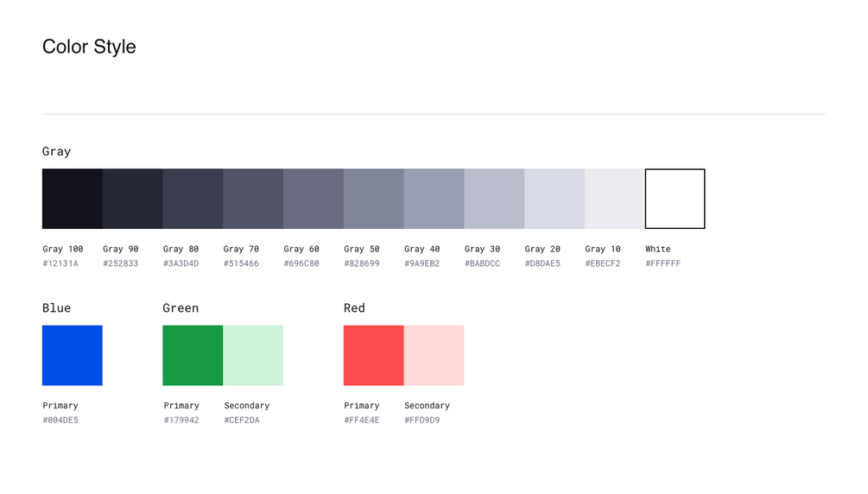Viewport: 868px width, 494px height.
Task: Select the Gray 30 swatch
Action: pos(494,199)
